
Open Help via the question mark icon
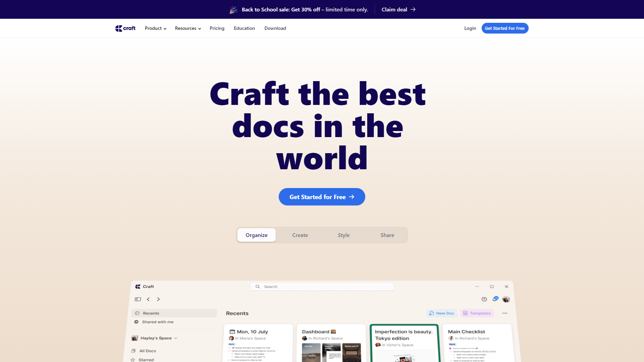click(x=484, y=299)
